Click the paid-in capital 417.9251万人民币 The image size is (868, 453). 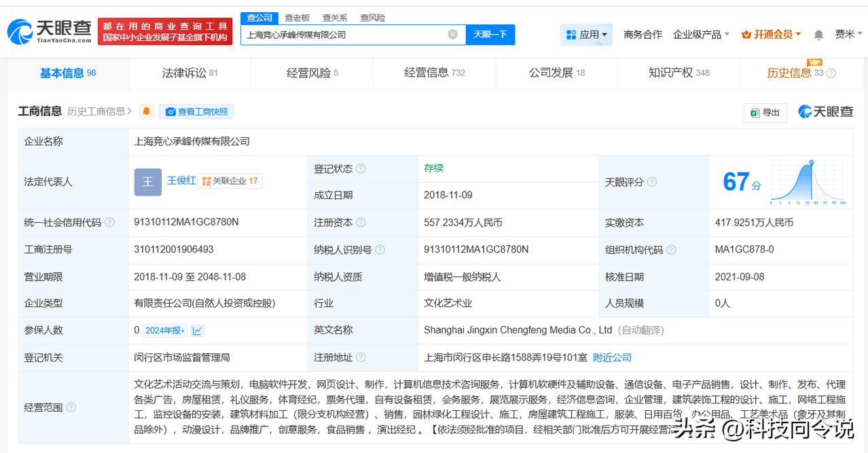click(x=754, y=223)
